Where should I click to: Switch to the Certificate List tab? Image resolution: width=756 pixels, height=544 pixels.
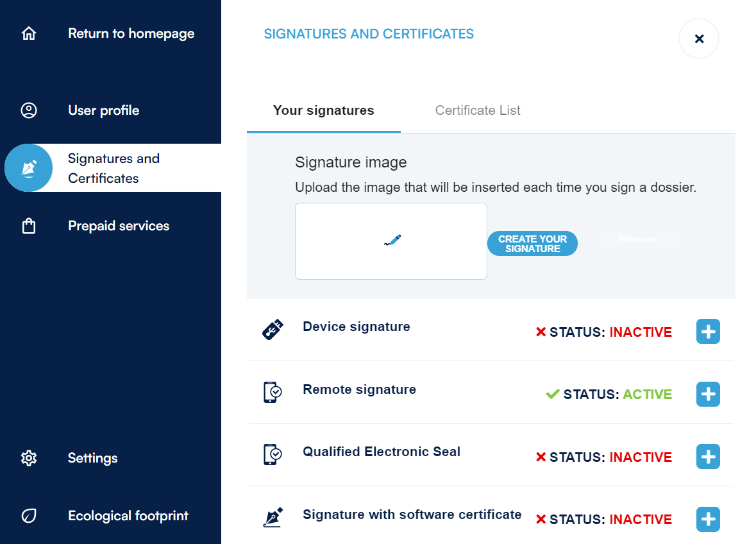tap(478, 110)
